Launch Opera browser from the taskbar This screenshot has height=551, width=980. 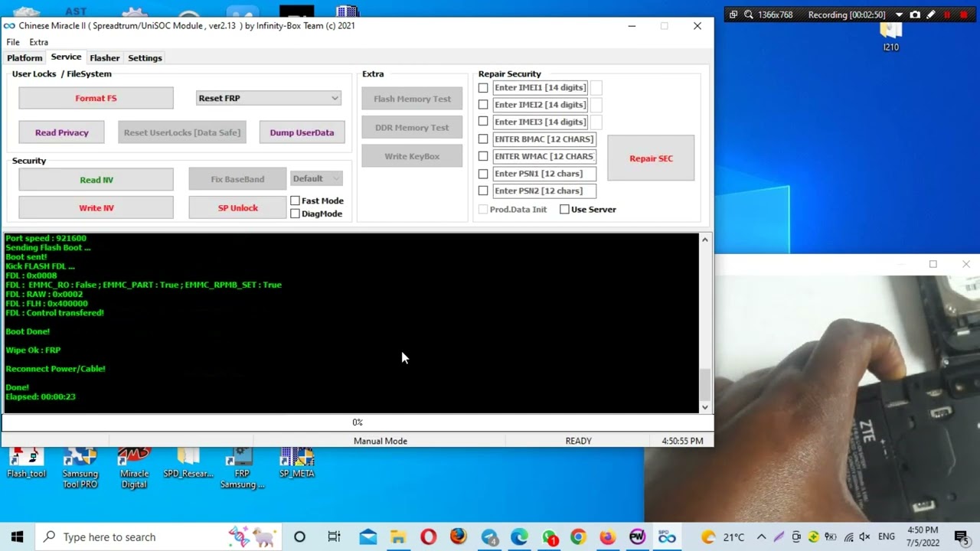click(x=428, y=536)
